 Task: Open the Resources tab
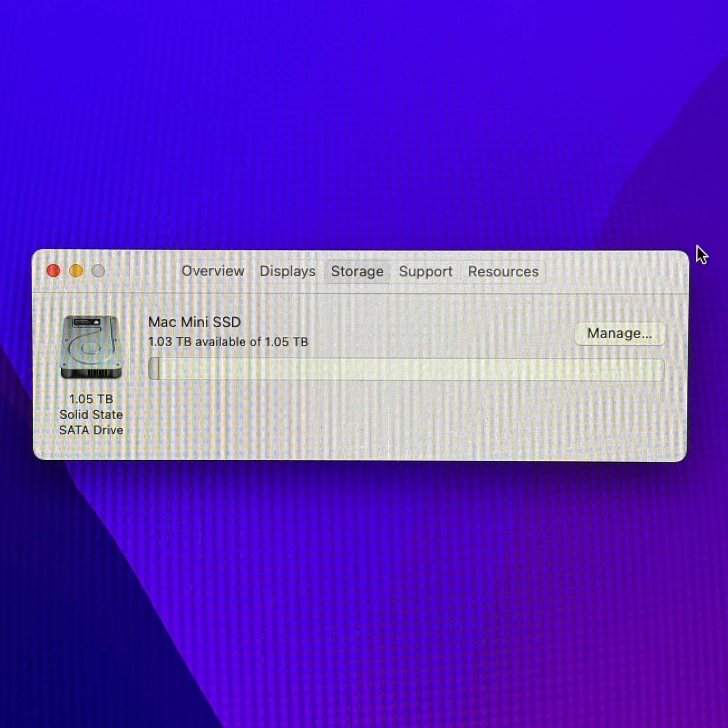(x=504, y=272)
